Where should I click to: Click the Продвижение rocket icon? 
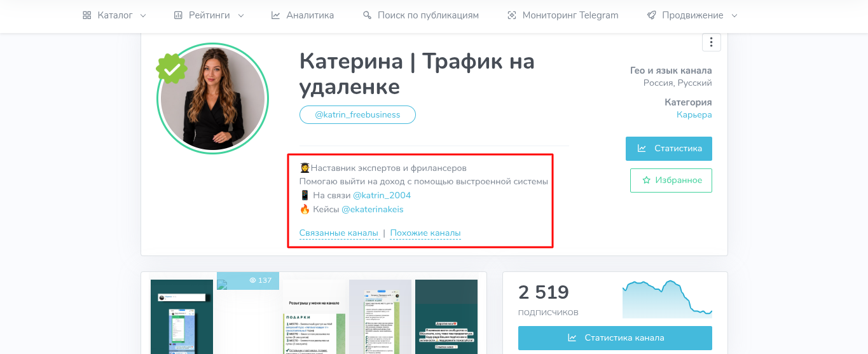point(651,15)
